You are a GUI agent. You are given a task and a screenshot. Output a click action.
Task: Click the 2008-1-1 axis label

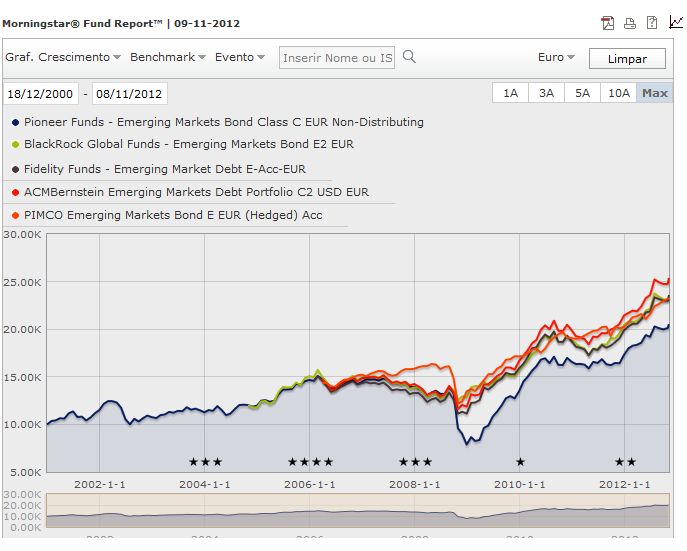pos(414,484)
